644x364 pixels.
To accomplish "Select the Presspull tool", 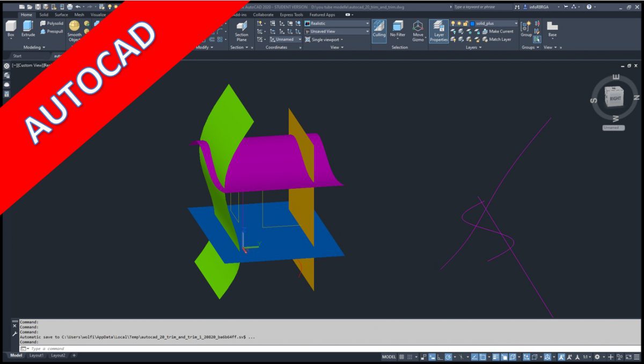I will pyautogui.click(x=43, y=31).
